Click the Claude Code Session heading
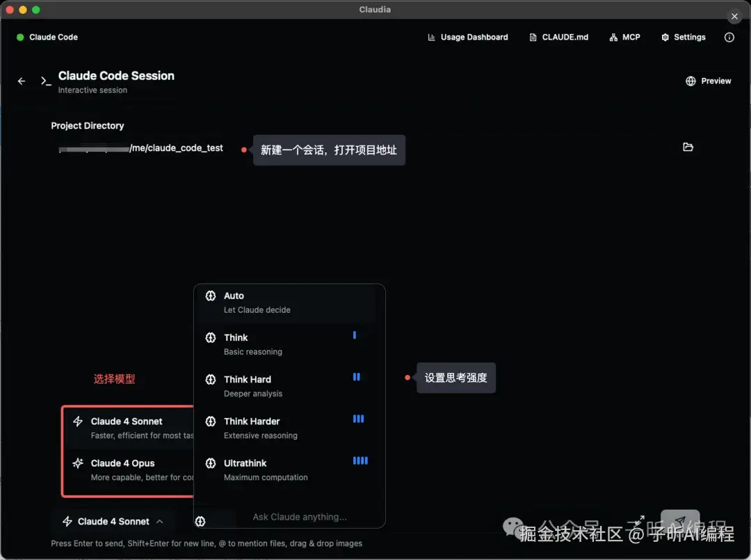Viewport: 751px width, 560px height. click(116, 76)
